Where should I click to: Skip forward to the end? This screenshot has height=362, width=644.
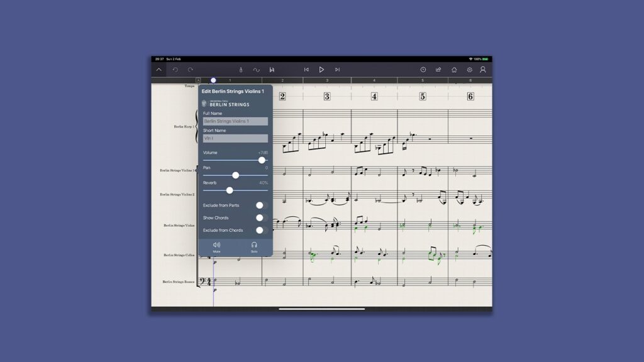337,70
